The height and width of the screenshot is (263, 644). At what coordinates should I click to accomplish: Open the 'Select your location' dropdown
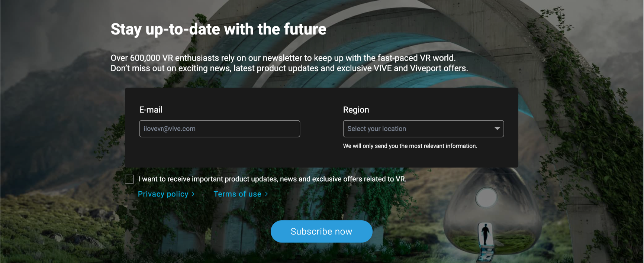424,129
